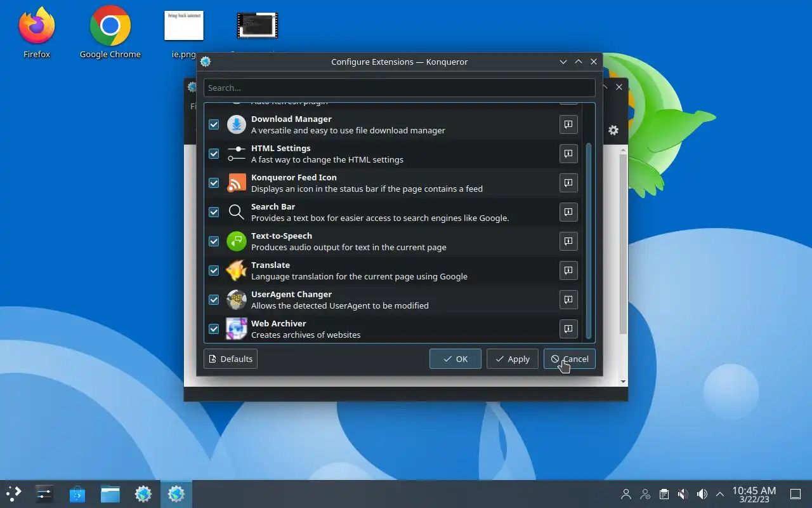This screenshot has height=508, width=812.
Task: Open the Discover store taskbar icon
Action: click(77, 493)
